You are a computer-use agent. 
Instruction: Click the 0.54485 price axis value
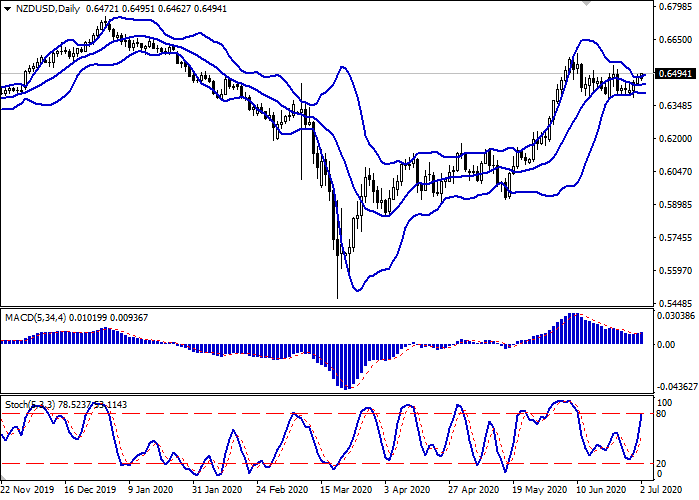[x=675, y=303]
